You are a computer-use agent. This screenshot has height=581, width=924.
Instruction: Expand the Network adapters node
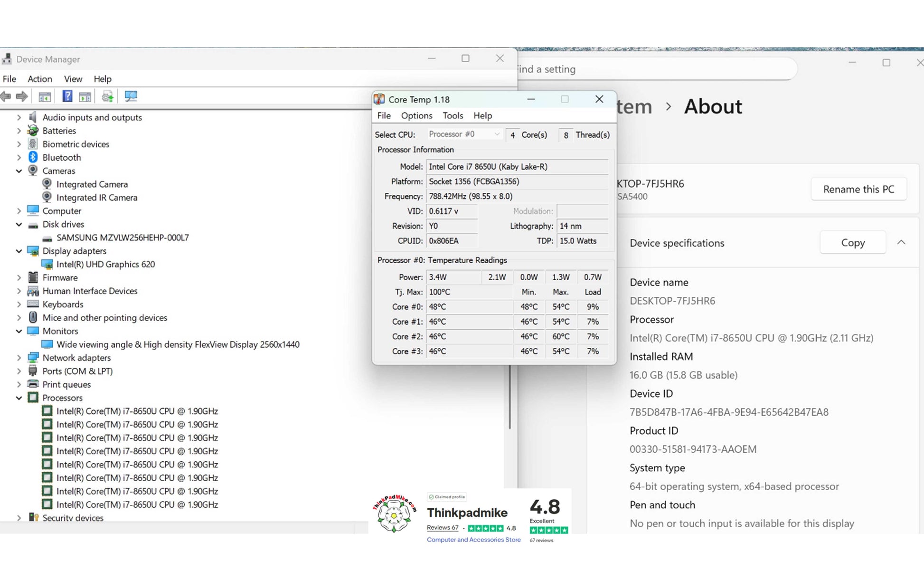coord(19,358)
